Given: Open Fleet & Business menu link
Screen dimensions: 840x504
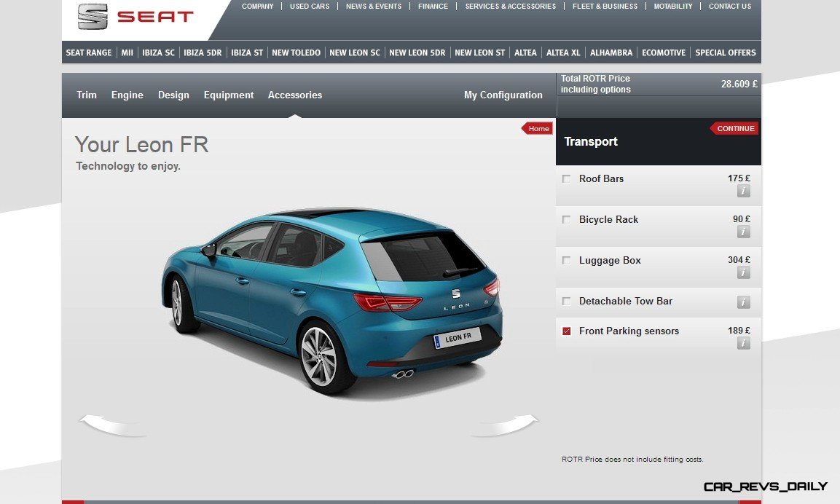Looking at the screenshot, I should pos(605,7).
